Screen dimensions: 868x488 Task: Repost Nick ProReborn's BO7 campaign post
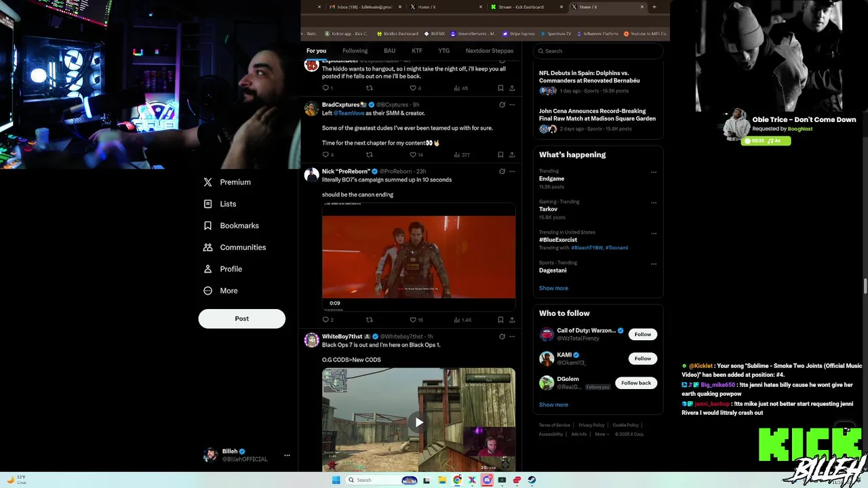[x=370, y=320]
